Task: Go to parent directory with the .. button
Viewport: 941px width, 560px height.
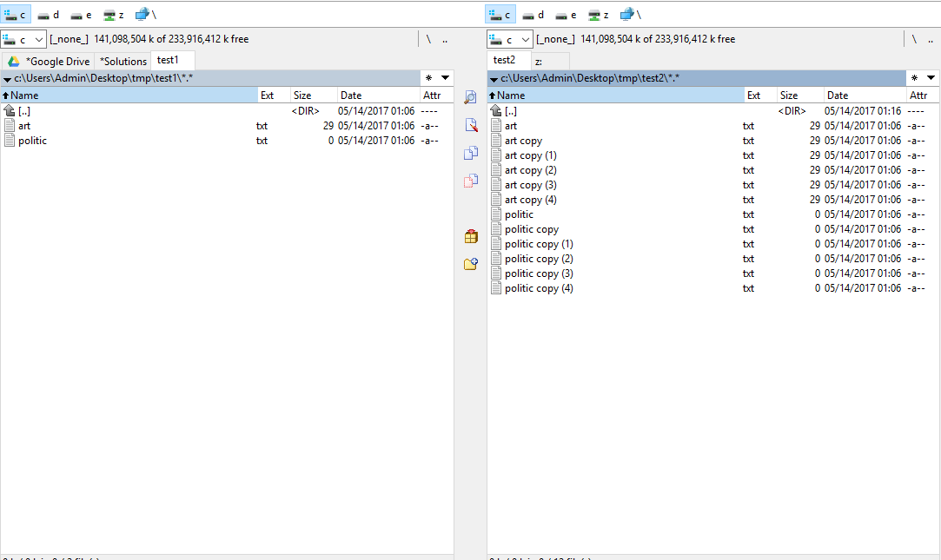Action: (443, 39)
